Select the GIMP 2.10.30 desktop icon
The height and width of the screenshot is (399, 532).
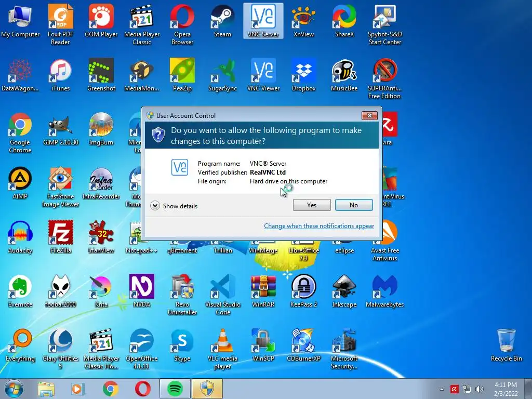tap(60, 129)
